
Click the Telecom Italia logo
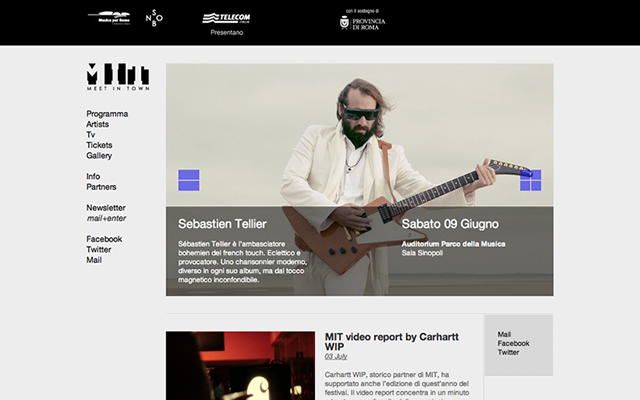point(227,18)
